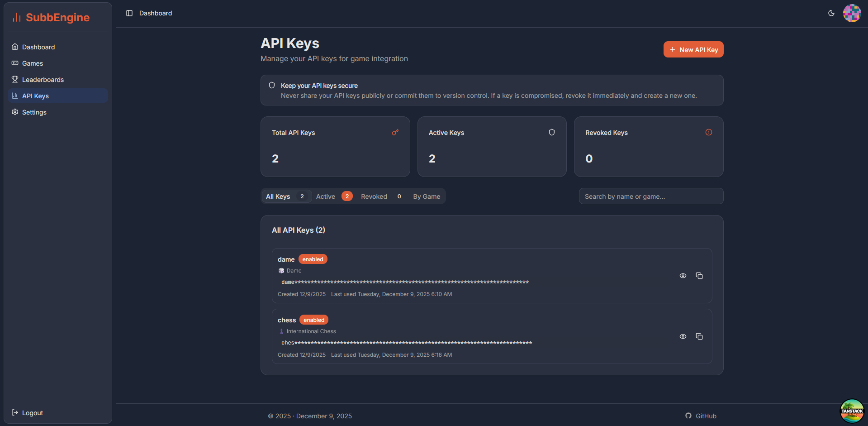This screenshot has height=426, width=868.
Task: Toggle the sidebar panel icon
Action: [129, 13]
